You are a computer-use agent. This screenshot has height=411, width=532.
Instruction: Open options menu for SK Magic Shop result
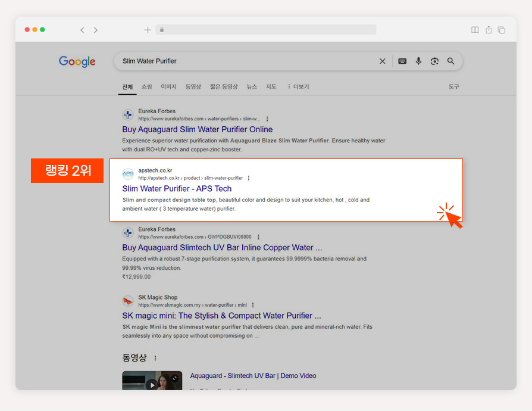point(253,305)
